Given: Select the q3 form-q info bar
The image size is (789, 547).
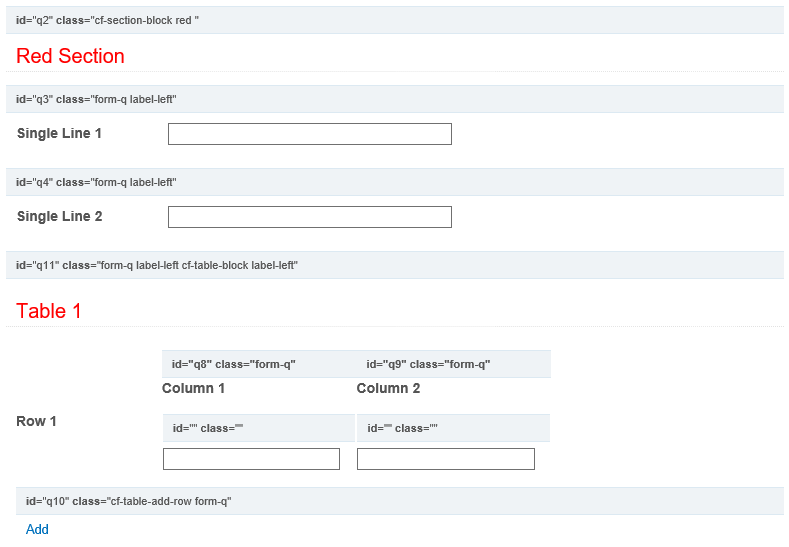Looking at the screenshot, I should point(394,99).
